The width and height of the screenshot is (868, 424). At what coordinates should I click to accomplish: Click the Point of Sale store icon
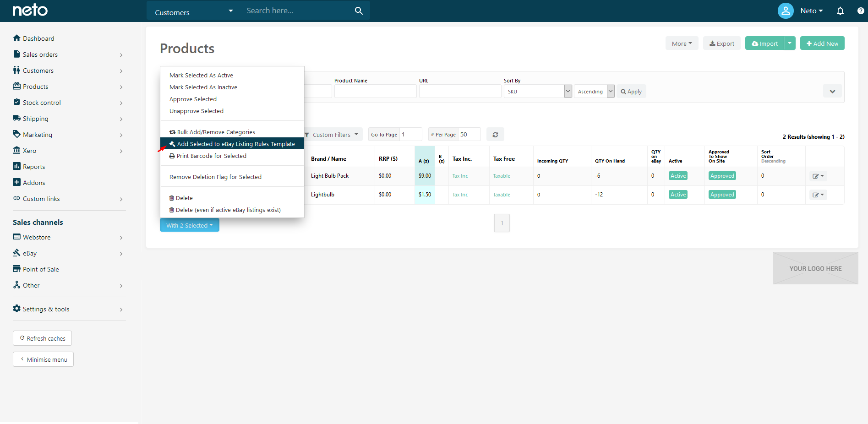(17, 269)
